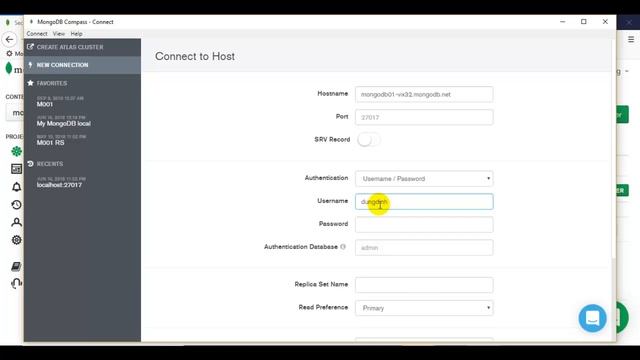Click Atlas support headset icon in background
640x360 pixels.
tap(16, 283)
